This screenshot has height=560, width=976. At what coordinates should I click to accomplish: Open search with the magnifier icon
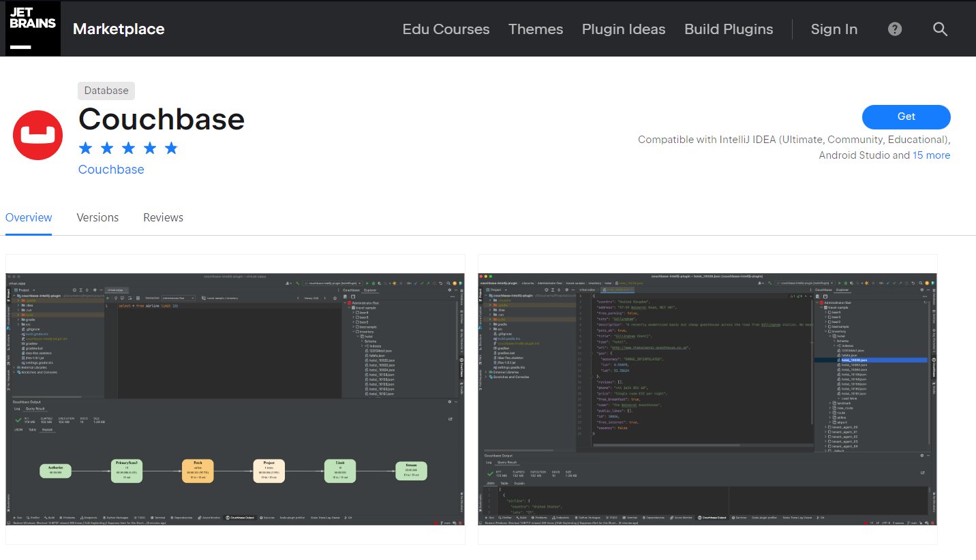pos(940,29)
